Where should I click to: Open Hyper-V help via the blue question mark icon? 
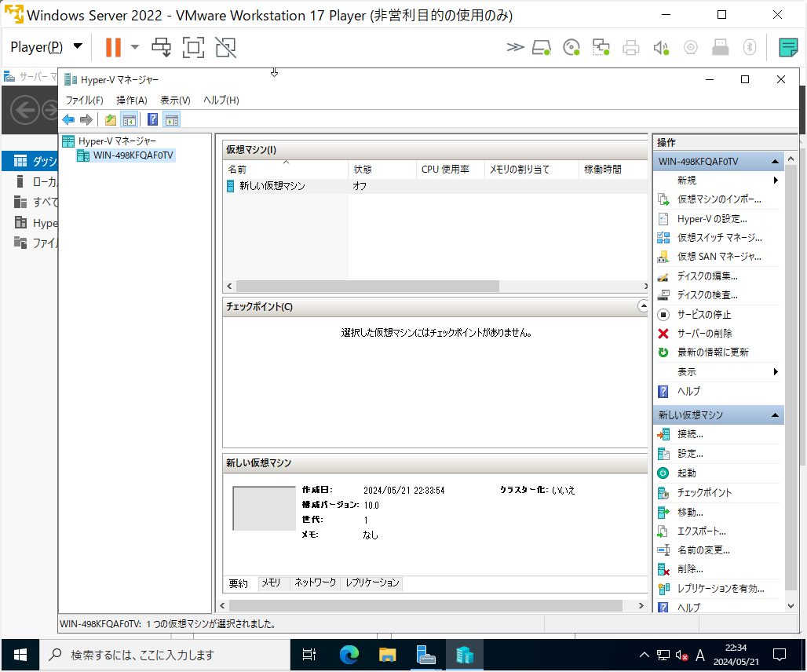click(152, 119)
